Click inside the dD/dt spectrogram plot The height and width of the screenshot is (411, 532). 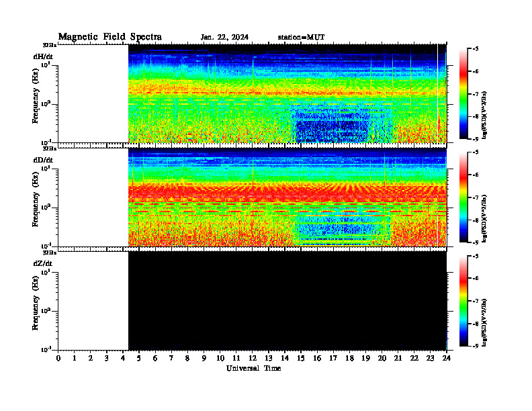pyautogui.click(x=287, y=197)
